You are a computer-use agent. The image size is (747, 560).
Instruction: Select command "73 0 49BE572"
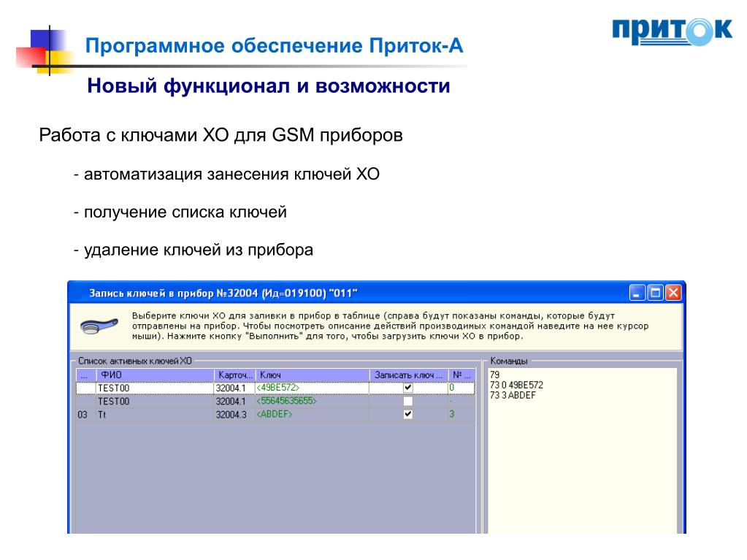(x=516, y=385)
